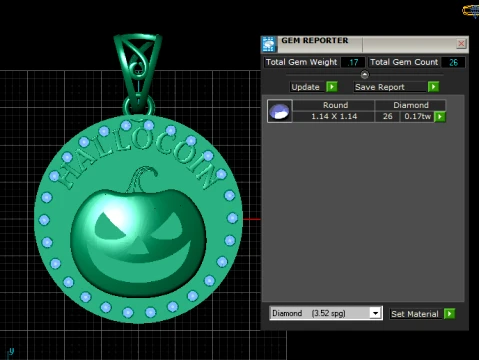Close the Gem Reporter panel
Viewport: 480px width, 360px height.
461,43
